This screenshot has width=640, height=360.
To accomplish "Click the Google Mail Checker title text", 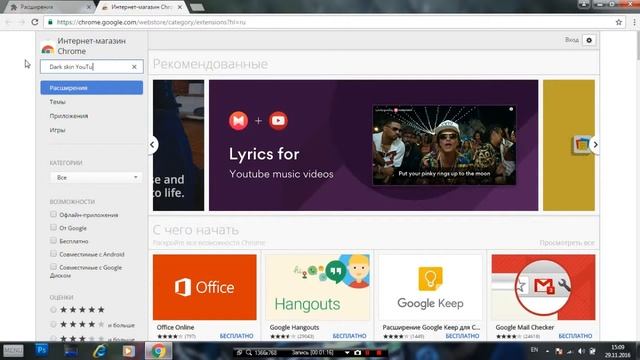I will click(524, 327).
